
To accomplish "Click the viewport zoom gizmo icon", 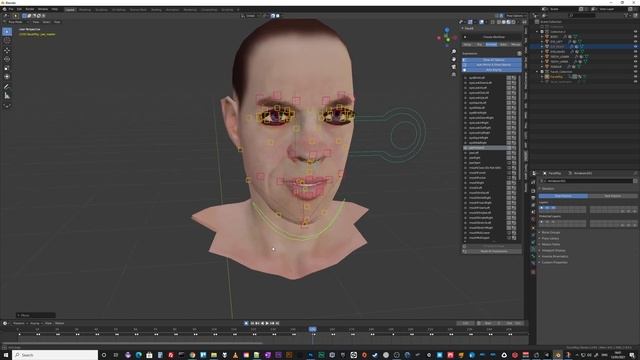I will pos(453,51).
